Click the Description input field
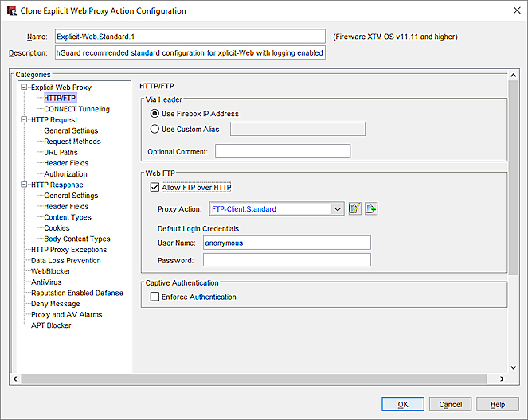Image resolution: width=528 pixels, height=420 pixels. (x=190, y=52)
